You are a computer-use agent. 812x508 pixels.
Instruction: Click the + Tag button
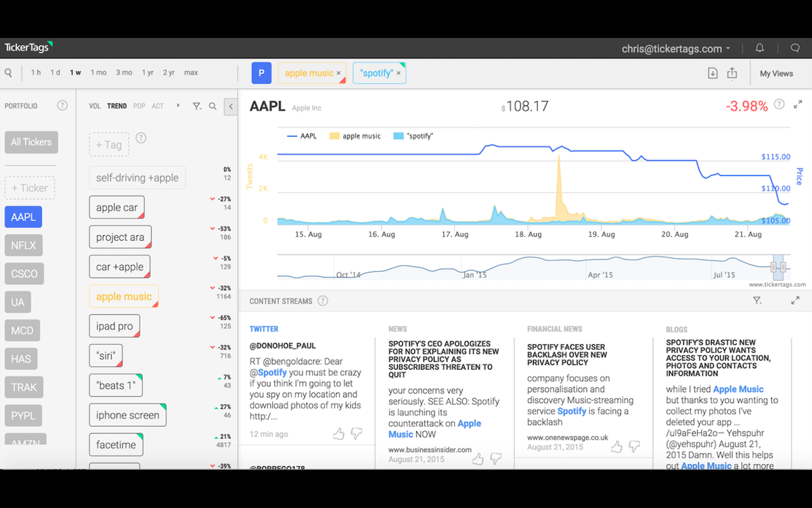[109, 144]
